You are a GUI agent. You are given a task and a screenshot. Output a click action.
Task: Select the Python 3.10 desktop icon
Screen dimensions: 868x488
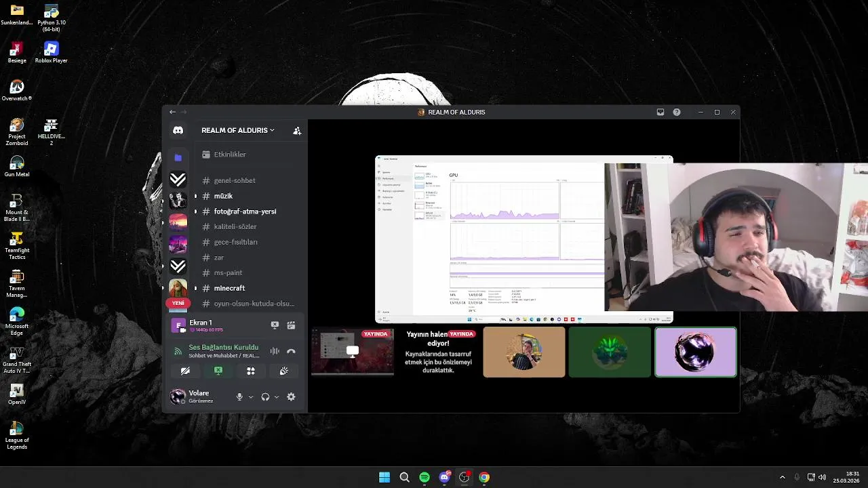[x=52, y=18]
